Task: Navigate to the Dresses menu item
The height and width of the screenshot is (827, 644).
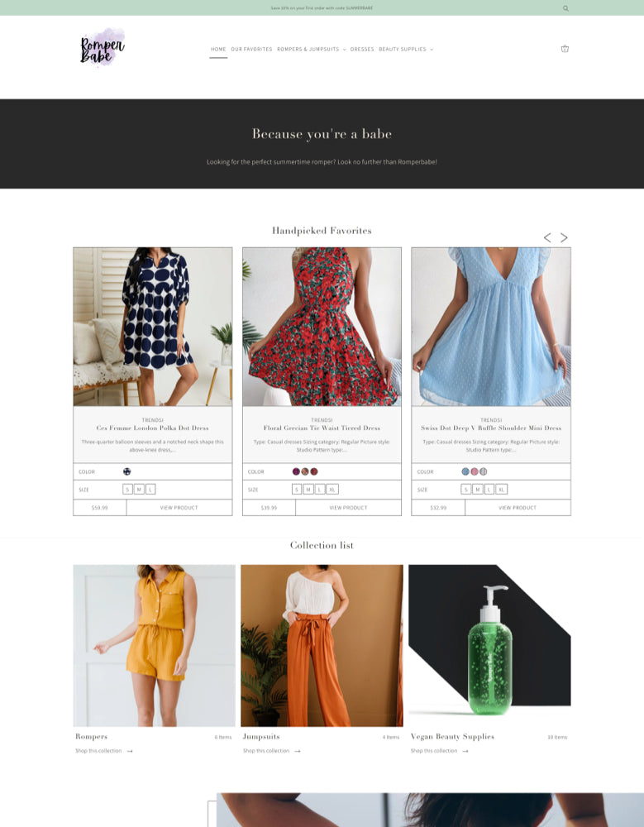Action: [362, 50]
